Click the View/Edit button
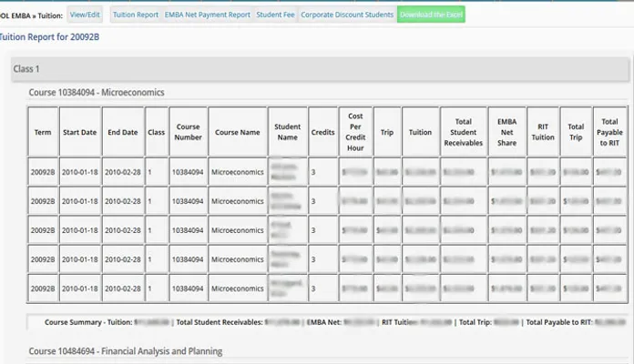Screen dimensions: 634x364 (85, 15)
